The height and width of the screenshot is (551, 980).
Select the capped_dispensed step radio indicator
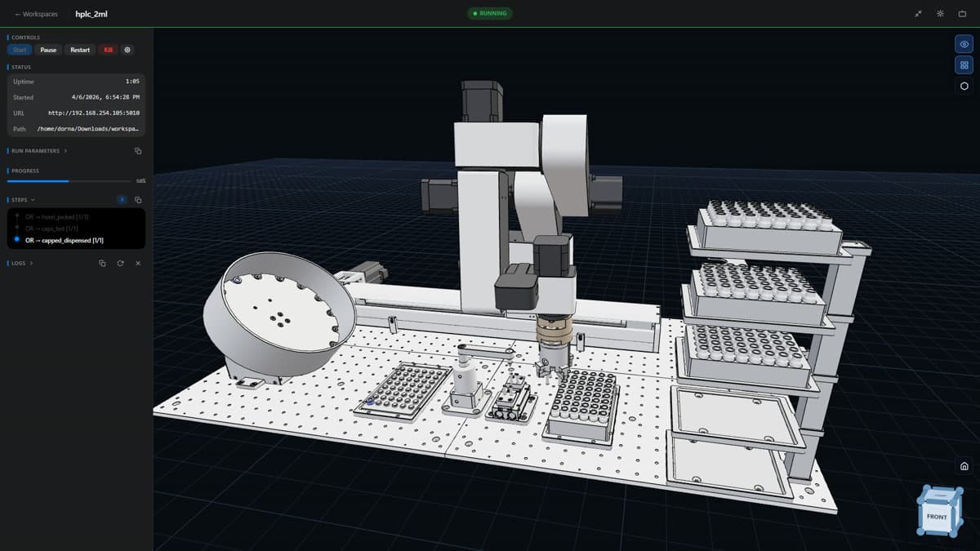pos(17,239)
